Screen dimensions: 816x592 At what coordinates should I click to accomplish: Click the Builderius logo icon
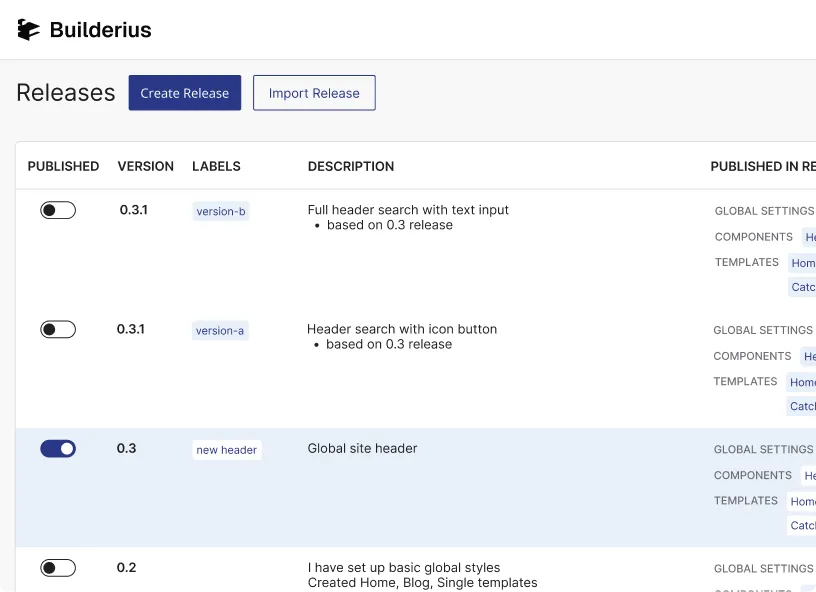tap(29, 30)
